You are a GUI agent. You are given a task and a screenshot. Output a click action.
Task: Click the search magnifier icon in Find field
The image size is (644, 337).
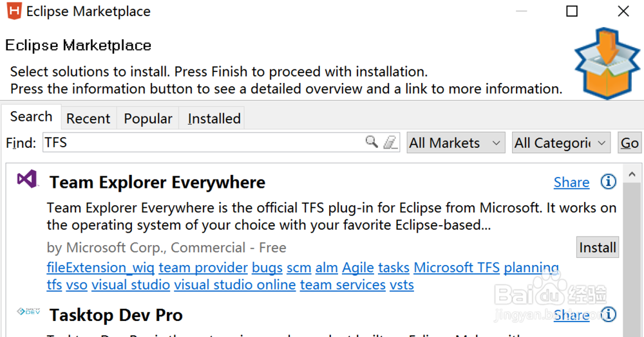(372, 142)
